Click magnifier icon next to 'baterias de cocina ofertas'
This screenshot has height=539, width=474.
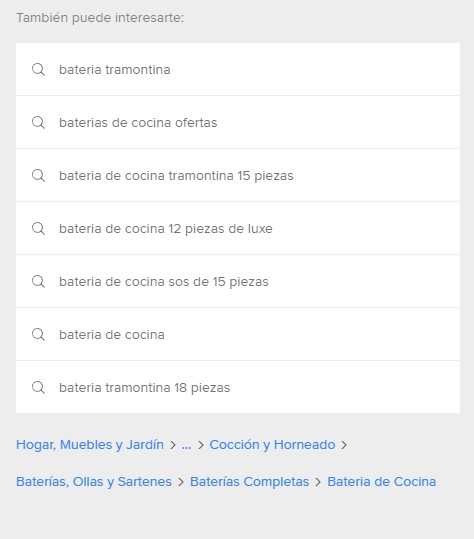point(38,122)
